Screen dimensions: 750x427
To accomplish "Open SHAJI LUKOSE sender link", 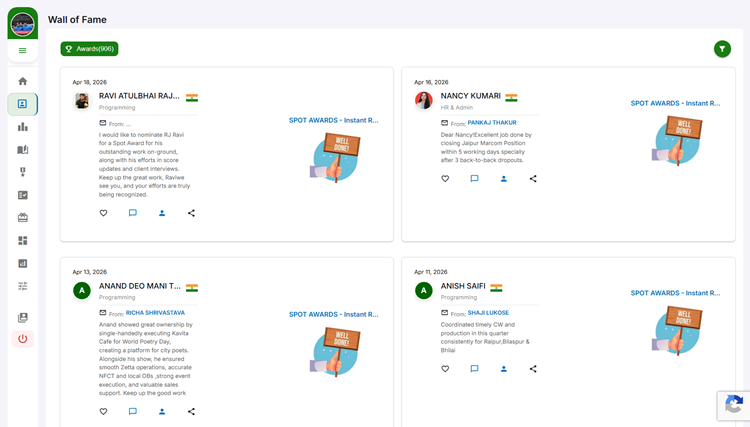I will coord(488,313).
